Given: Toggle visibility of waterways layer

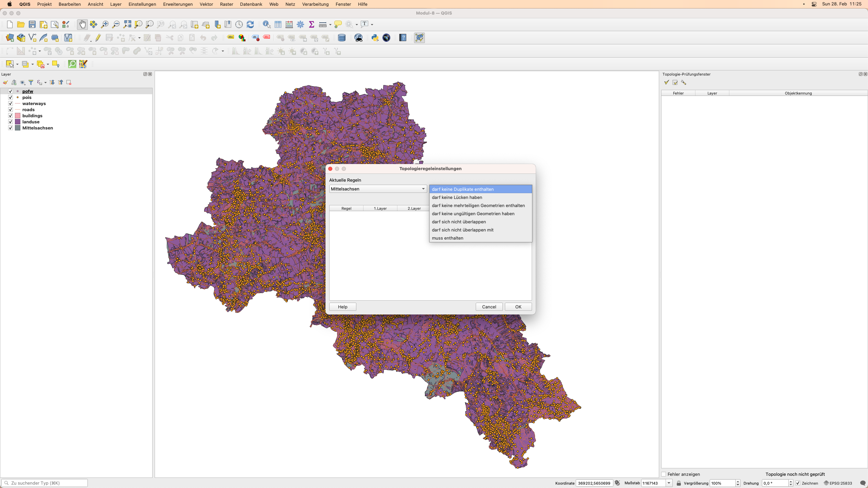Looking at the screenshot, I should click(x=11, y=103).
